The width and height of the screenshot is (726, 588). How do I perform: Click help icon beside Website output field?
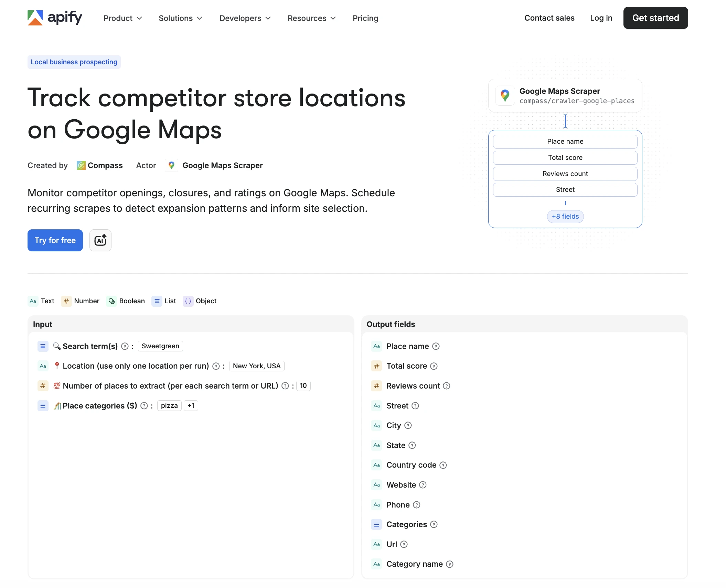[x=423, y=485]
